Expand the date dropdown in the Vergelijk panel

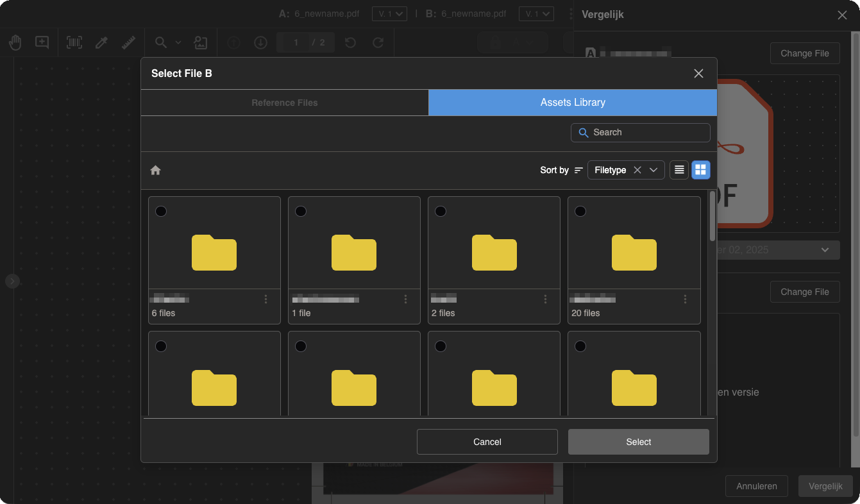click(x=824, y=250)
